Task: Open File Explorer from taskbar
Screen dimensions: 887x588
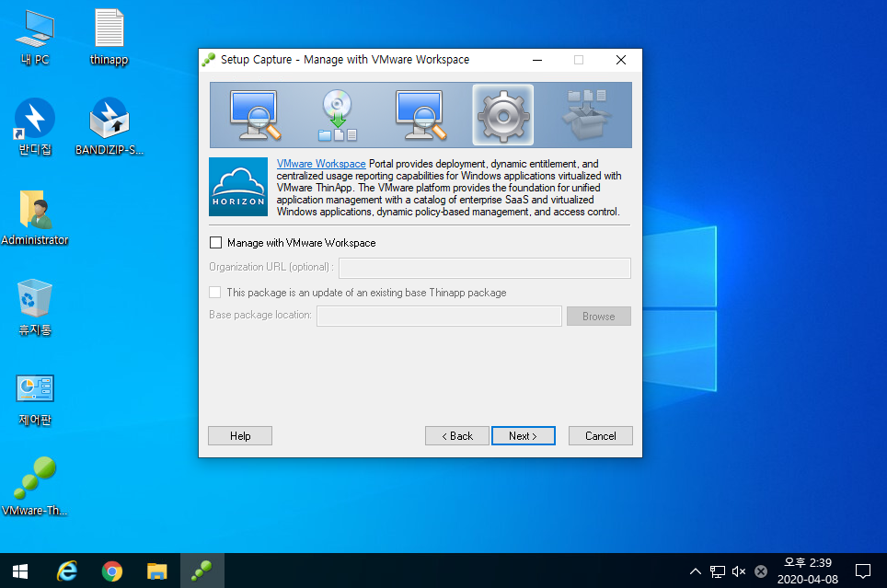Action: click(x=156, y=571)
